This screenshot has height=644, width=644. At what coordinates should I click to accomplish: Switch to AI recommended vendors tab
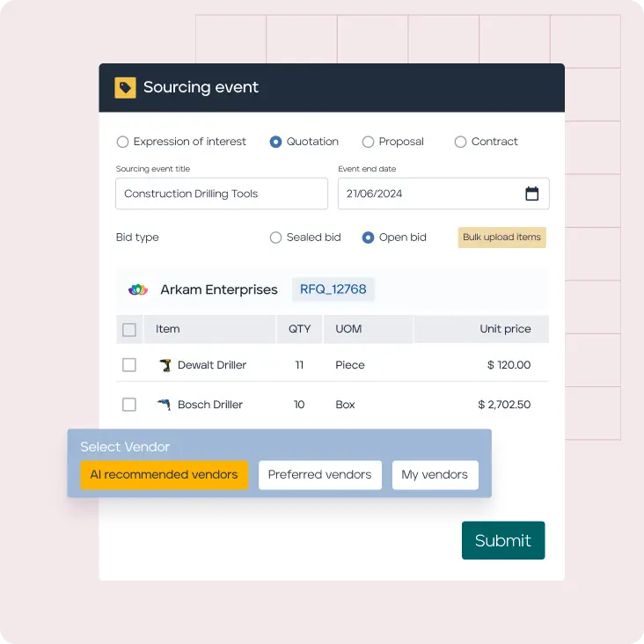164,475
